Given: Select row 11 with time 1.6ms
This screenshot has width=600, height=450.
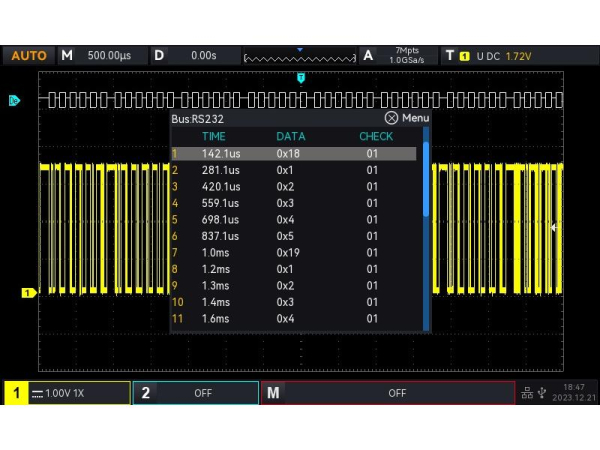Looking at the screenshot, I should click(x=293, y=318).
